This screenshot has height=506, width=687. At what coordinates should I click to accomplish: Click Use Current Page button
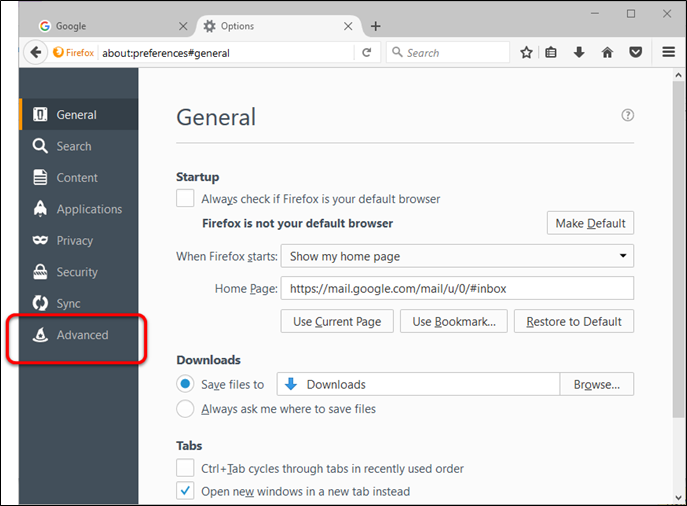pos(337,321)
